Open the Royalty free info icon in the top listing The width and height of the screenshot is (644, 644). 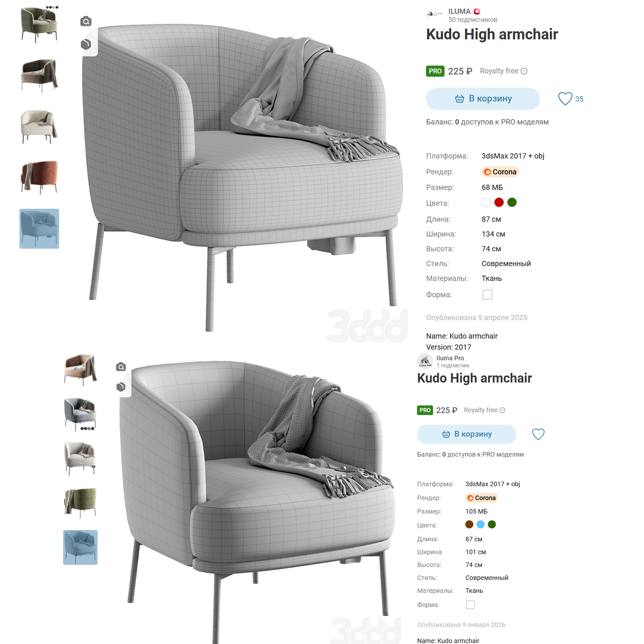click(524, 71)
